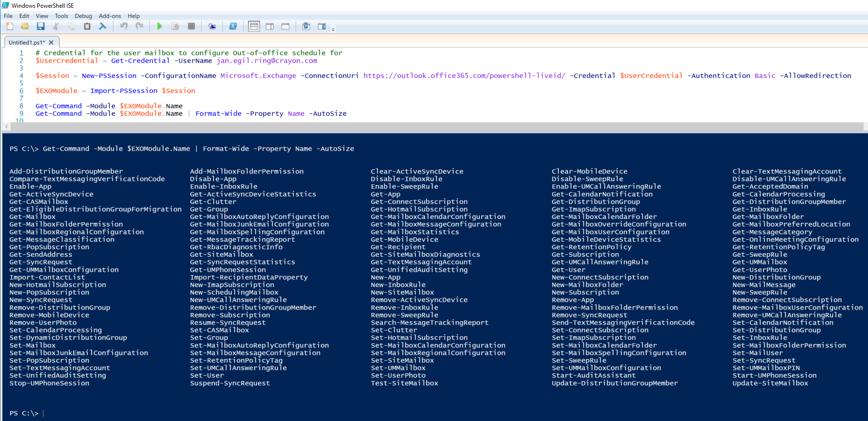
Task: Maximize the script pane layout
Action: coord(285,26)
